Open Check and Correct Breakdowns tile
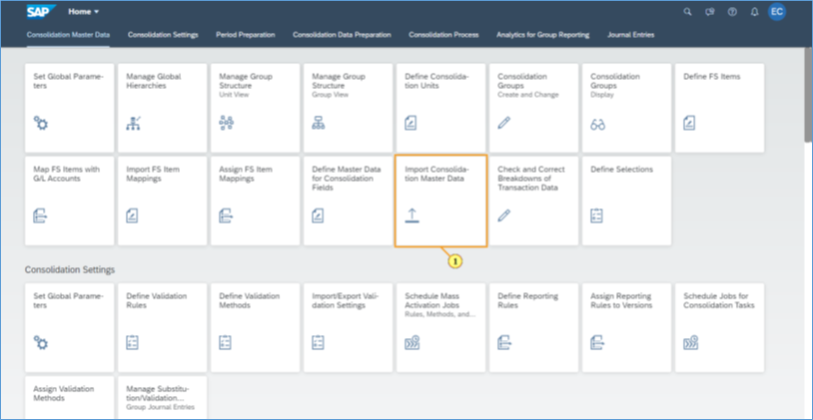Image resolution: width=813 pixels, height=420 pixels. pyautogui.click(x=533, y=200)
